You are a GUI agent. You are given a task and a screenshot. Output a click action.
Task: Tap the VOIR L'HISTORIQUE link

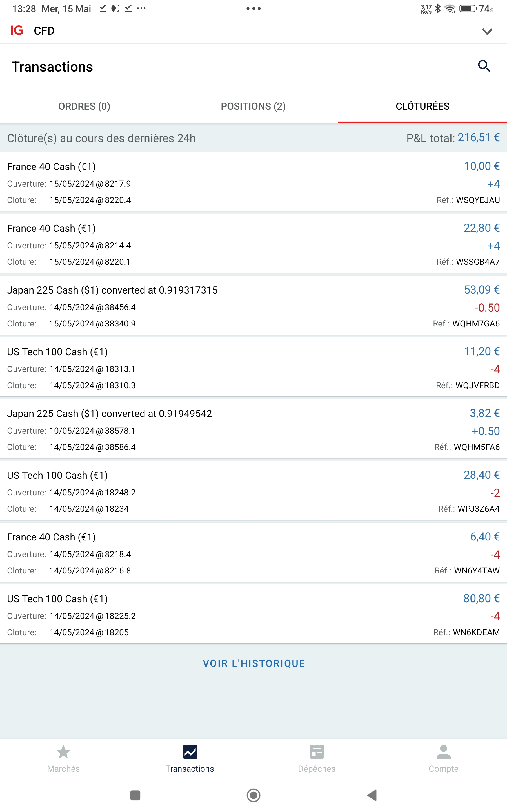(254, 663)
